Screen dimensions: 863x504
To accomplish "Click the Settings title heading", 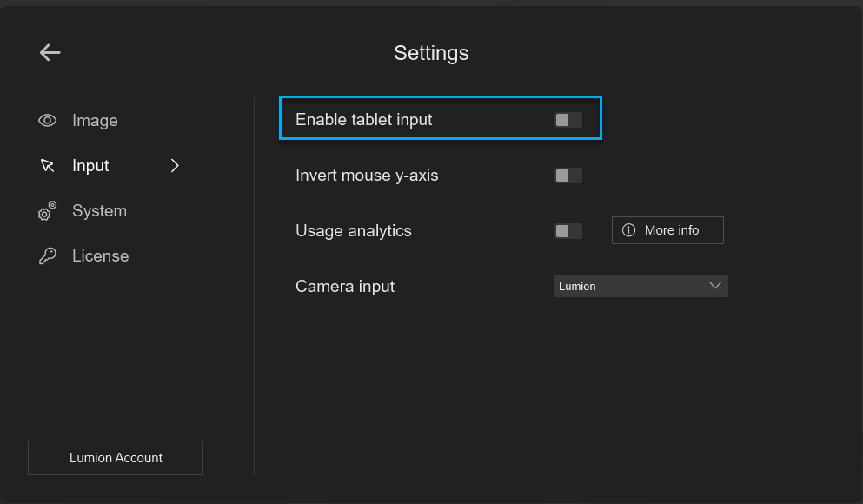I will click(x=431, y=53).
